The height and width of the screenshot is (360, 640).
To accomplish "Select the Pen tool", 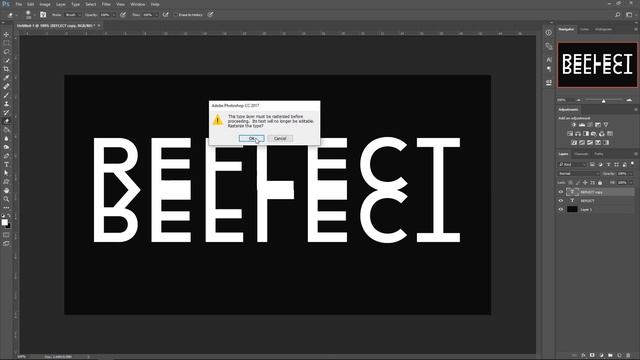I will click(6, 156).
